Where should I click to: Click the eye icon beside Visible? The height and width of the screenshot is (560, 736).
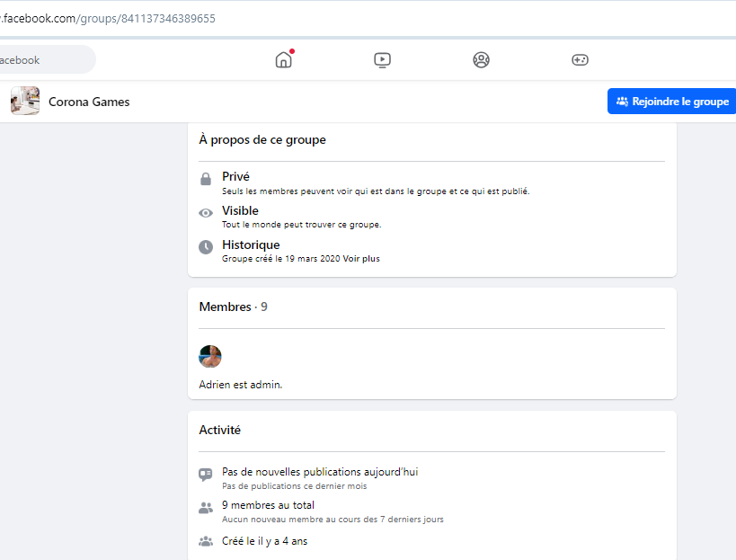pyautogui.click(x=206, y=213)
